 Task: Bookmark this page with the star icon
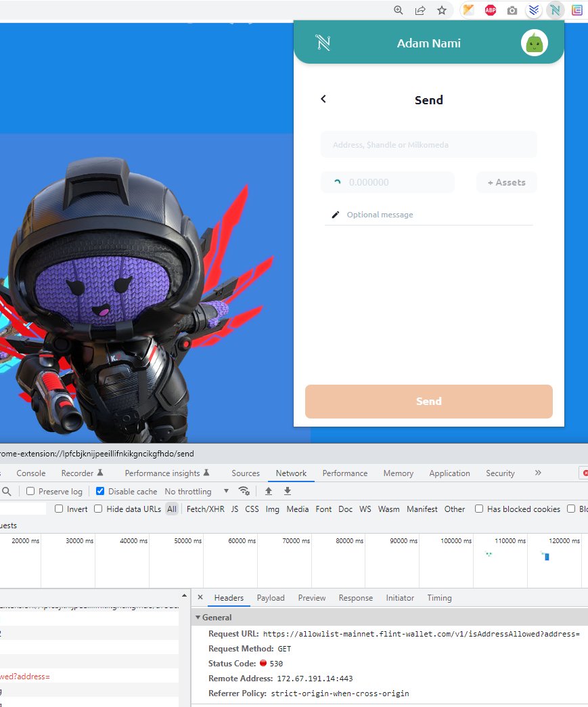(x=442, y=10)
